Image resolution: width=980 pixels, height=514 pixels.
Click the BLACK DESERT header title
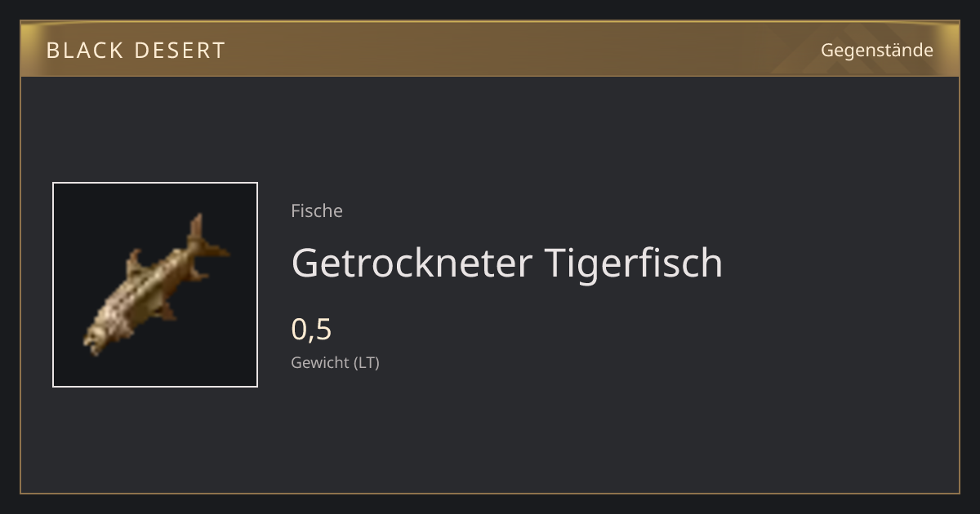click(x=136, y=51)
